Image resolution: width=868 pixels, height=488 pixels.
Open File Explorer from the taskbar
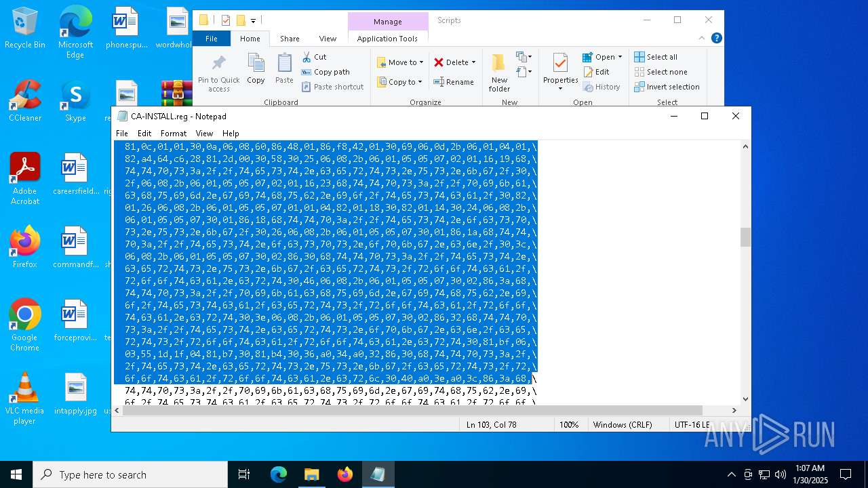tap(312, 474)
